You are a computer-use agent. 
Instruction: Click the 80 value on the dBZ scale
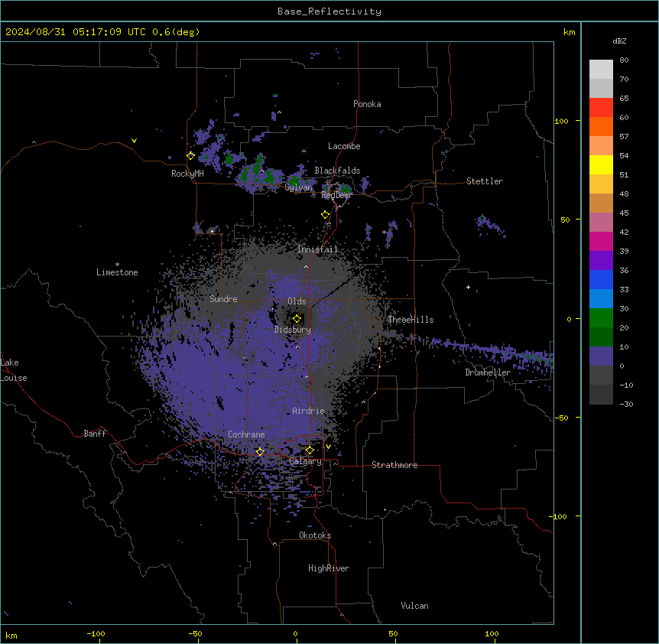pyautogui.click(x=624, y=60)
